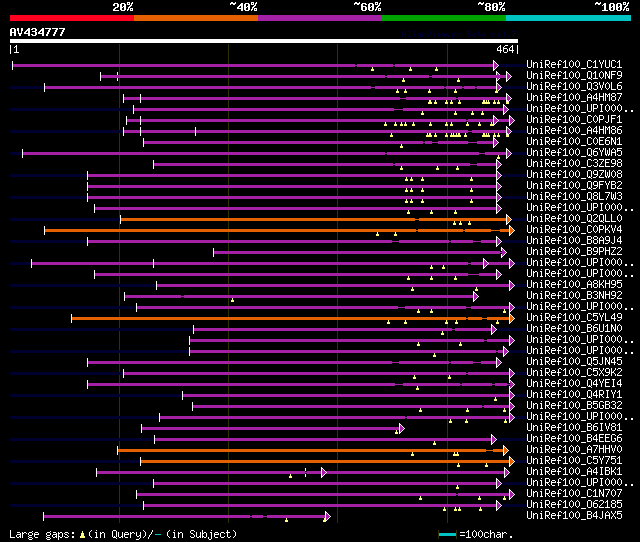
Task: Open hit UniRef100_Q3V0L6
Action: click(x=574, y=87)
